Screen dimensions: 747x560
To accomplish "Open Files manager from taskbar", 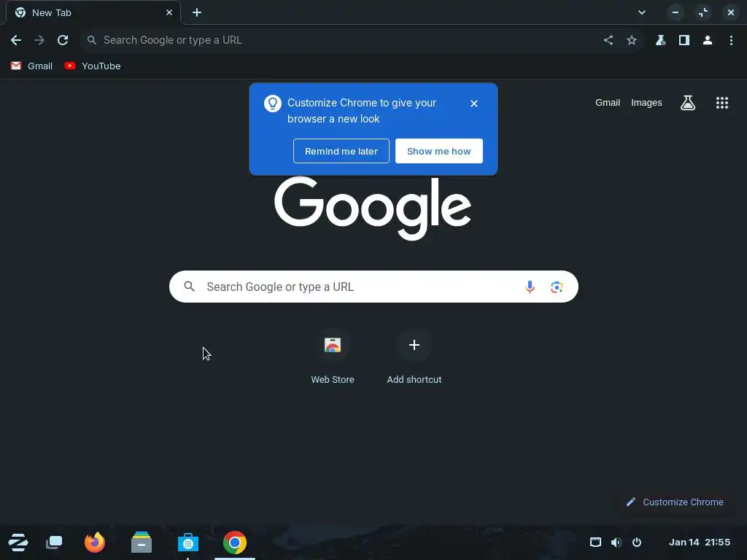I will (142, 542).
